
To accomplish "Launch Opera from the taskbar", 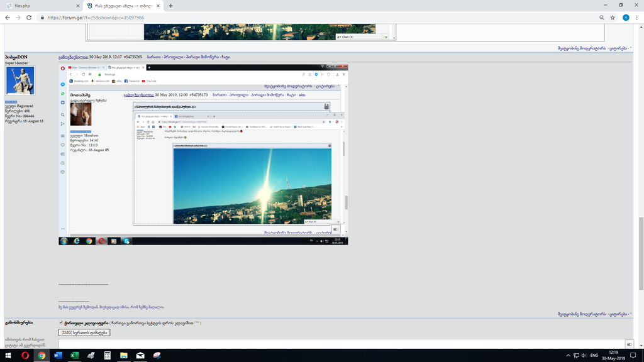I will 25,356.
